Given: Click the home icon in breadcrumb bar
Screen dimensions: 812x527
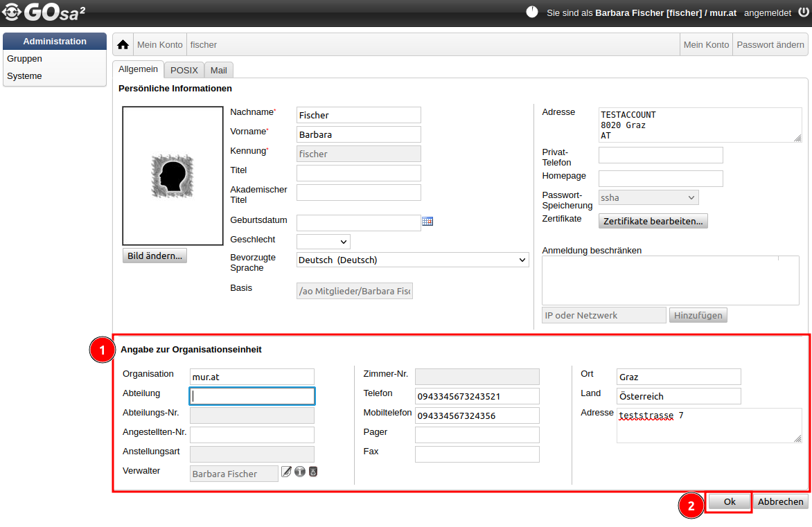Looking at the screenshot, I should tap(123, 44).
